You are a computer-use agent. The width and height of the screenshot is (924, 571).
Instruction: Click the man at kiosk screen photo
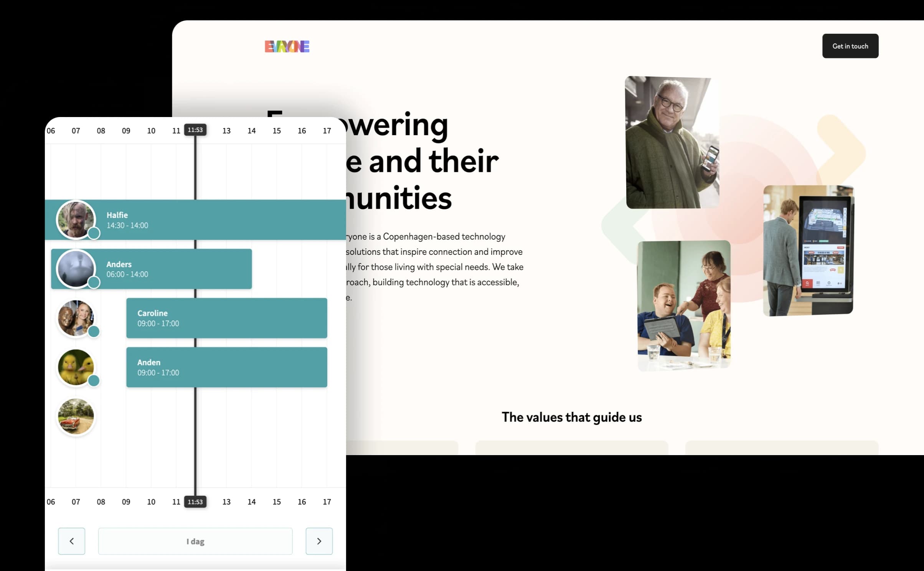click(808, 250)
